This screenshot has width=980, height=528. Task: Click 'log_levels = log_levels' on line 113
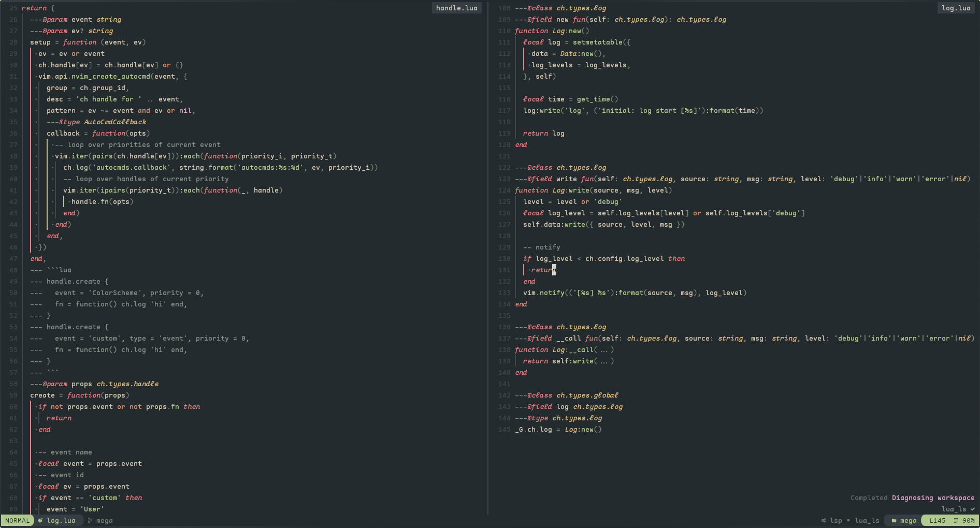(x=579, y=65)
